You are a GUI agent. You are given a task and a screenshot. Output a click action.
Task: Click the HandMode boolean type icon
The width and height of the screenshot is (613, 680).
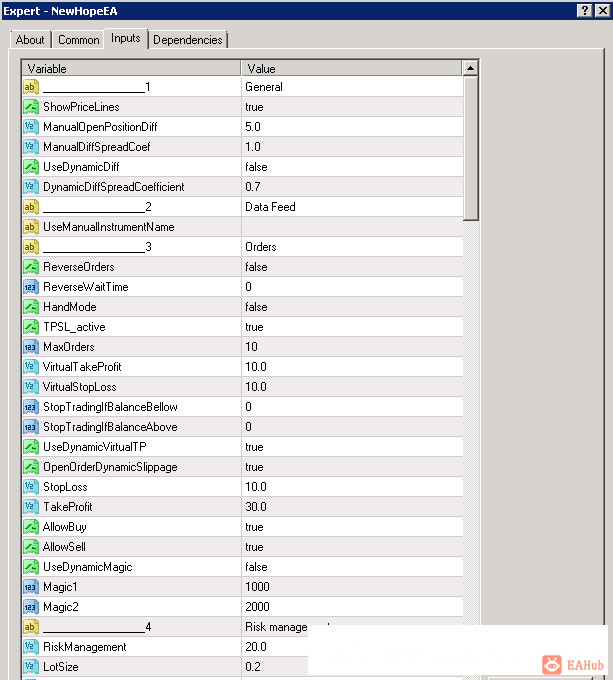pos(31,307)
